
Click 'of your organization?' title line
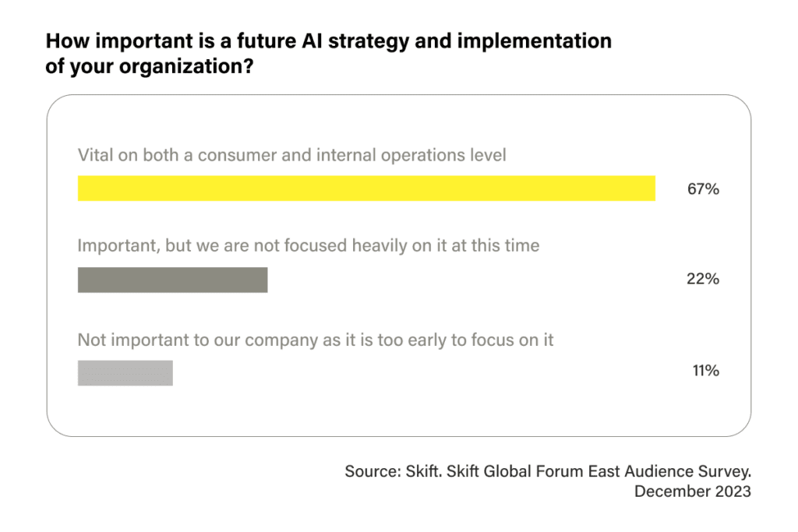(x=150, y=67)
